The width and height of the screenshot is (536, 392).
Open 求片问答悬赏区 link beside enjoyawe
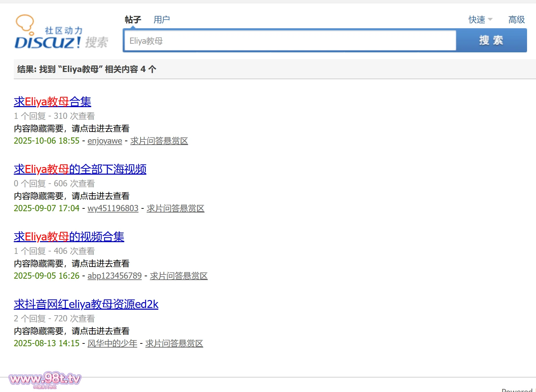(159, 141)
